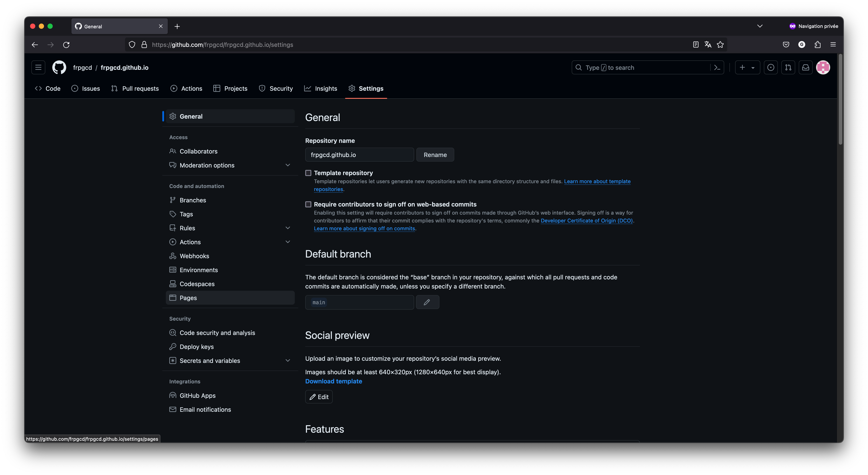Open the Insights tab
Viewport: 868px width, 475px height.
coord(320,88)
